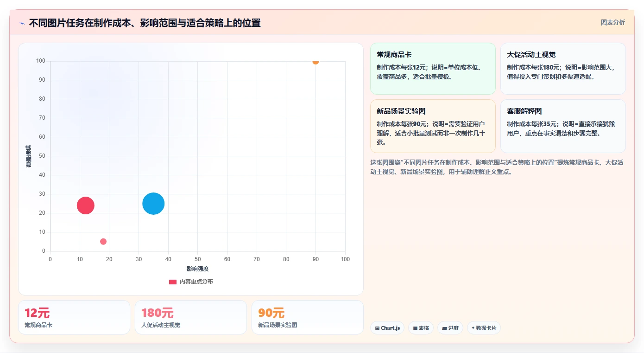The height and width of the screenshot is (353, 644).
Task: Click 新品场景实验图 label under 90元
Action: 278,325
